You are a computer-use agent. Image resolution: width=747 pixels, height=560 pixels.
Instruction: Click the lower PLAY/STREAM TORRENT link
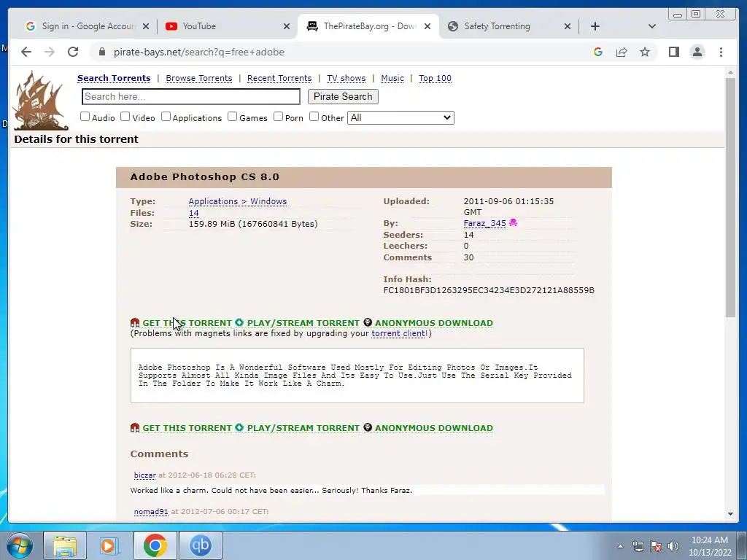pos(303,428)
